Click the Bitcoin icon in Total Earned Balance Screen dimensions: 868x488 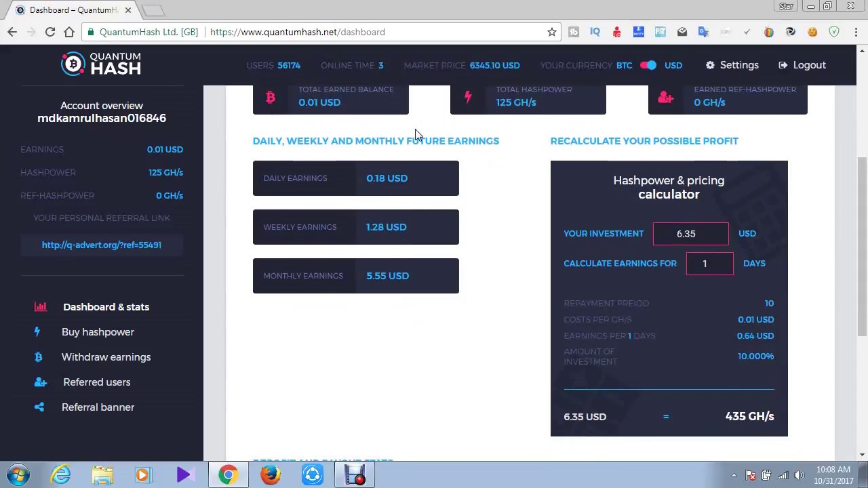tap(271, 97)
